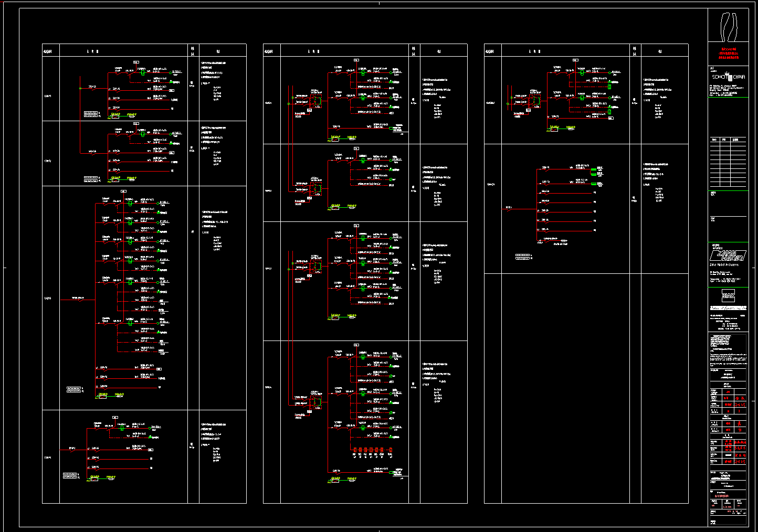
Task: Select the main incoming feeder line in left sheet's third panel
Action: point(79,300)
